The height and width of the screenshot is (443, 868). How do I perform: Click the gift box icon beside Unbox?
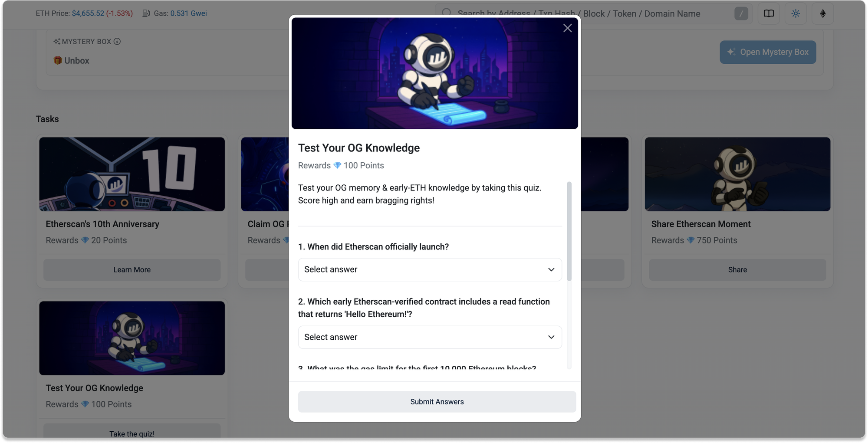click(x=58, y=60)
